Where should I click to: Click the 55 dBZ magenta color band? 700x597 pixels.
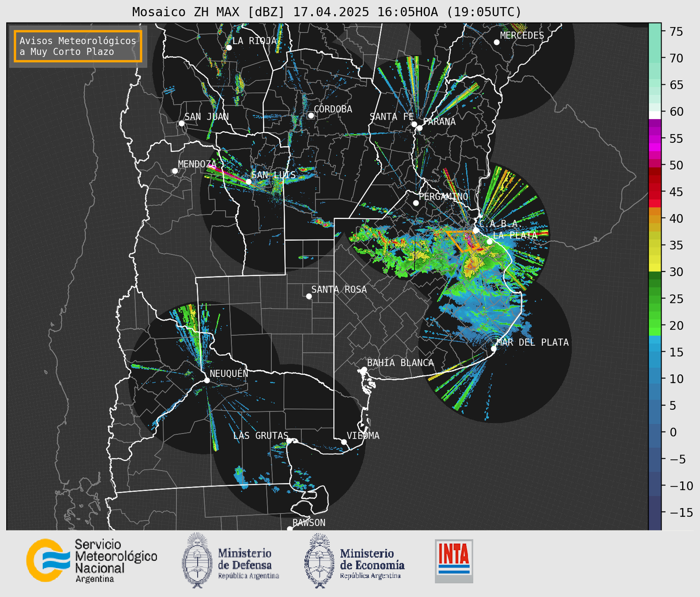tap(655, 138)
